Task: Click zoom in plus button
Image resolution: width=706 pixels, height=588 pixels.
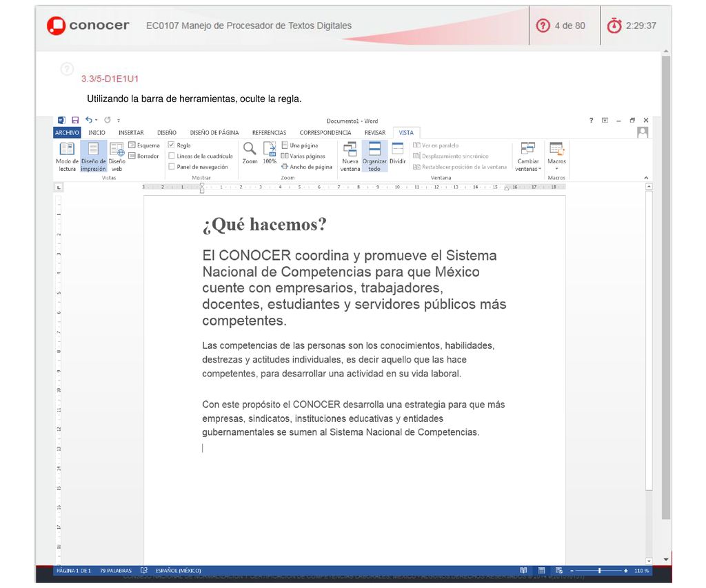Action: point(625,571)
